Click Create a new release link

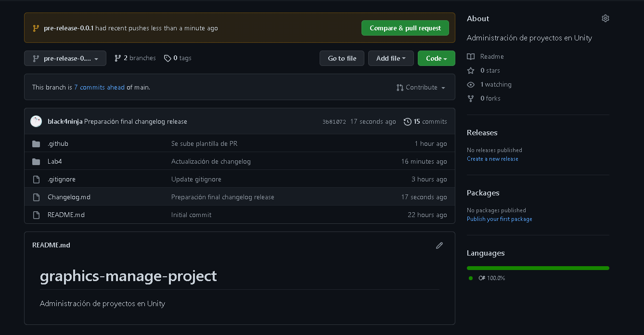[x=492, y=159]
